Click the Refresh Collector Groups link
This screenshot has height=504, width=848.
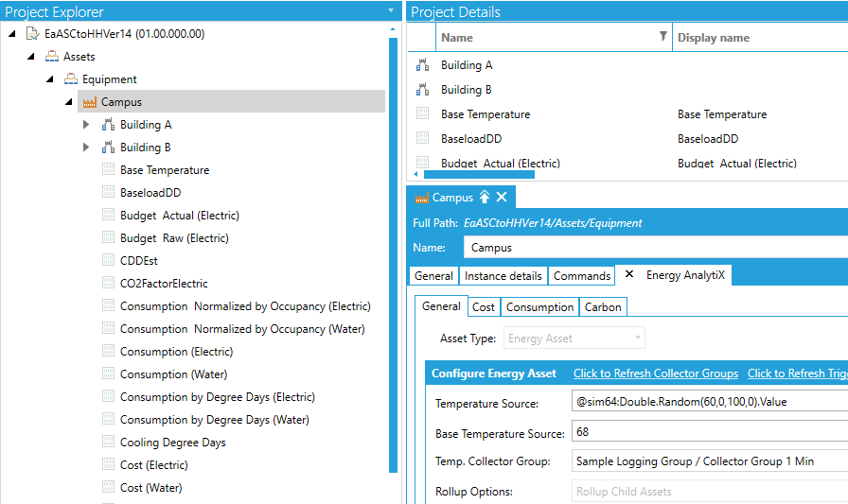[655, 374]
